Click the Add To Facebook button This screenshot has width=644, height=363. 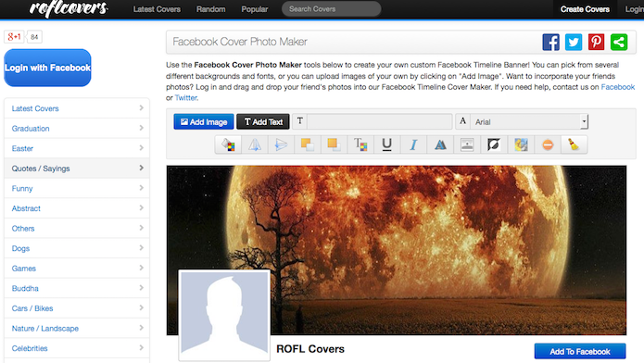[580, 352]
